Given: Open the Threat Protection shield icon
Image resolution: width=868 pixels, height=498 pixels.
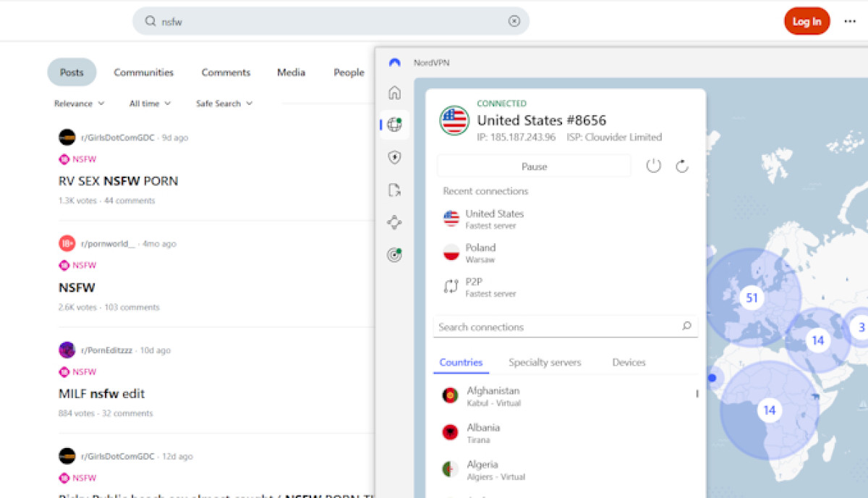Looking at the screenshot, I should 394,157.
